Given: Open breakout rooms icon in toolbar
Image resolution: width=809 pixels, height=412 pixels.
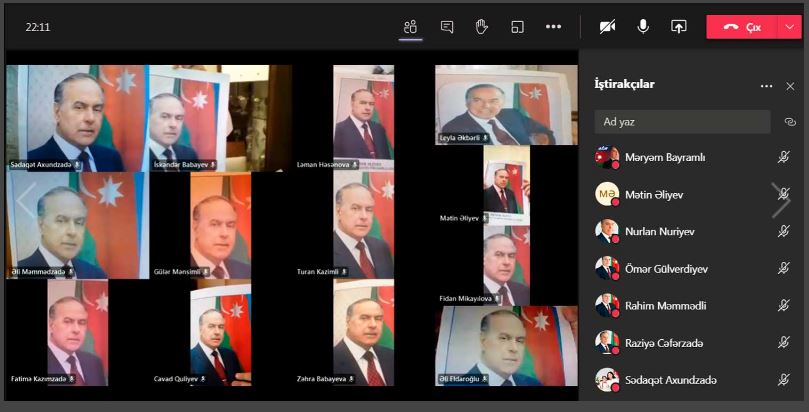Looking at the screenshot, I should [x=517, y=27].
